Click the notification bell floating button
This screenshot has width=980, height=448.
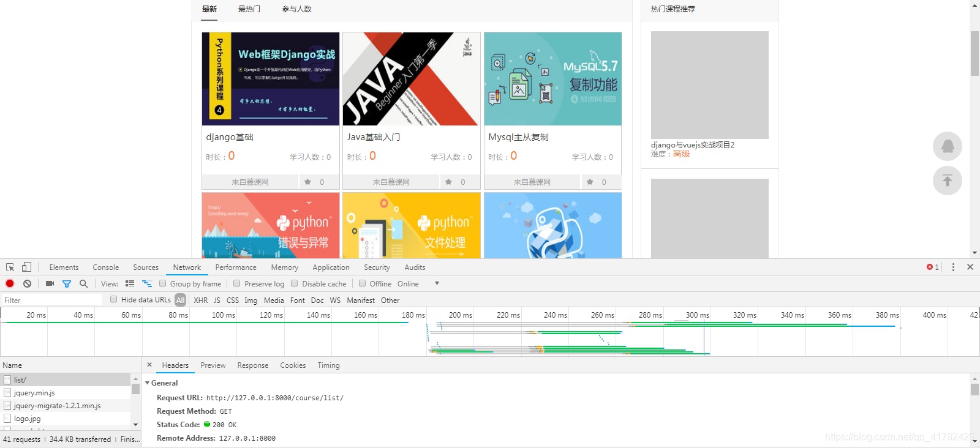tap(948, 146)
